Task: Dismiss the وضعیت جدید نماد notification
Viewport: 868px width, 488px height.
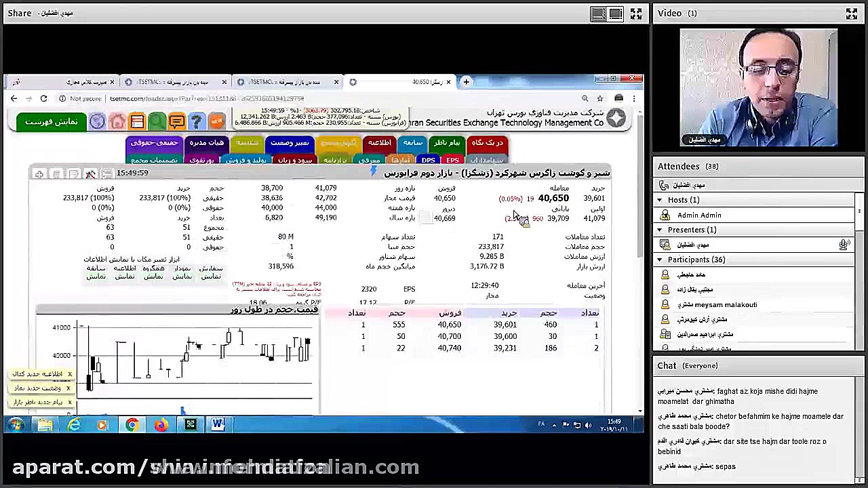Action: point(69,388)
